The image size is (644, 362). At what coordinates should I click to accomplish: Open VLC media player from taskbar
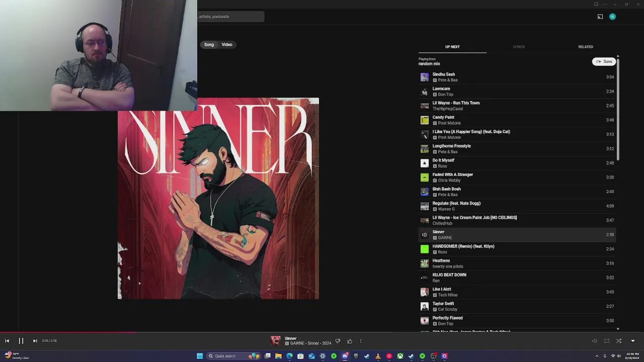[x=378, y=356]
